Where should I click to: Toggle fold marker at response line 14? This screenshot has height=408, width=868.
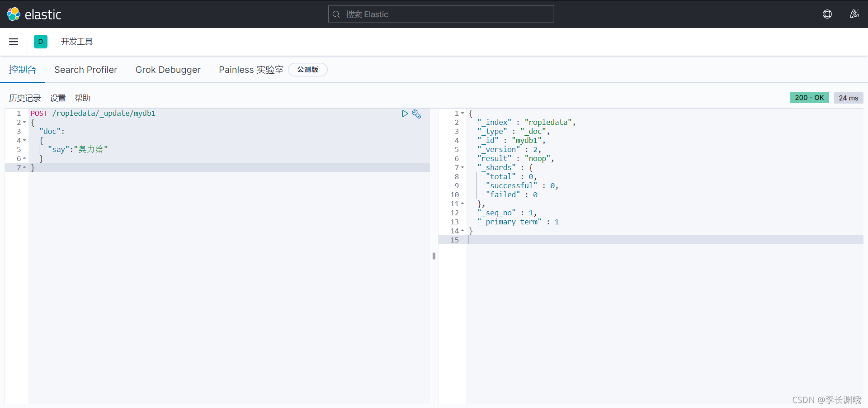(x=462, y=231)
